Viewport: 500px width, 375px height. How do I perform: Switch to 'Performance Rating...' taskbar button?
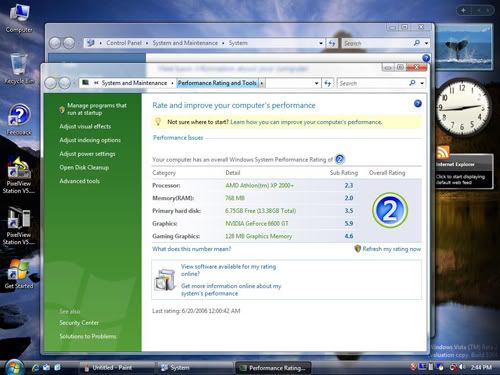273,368
